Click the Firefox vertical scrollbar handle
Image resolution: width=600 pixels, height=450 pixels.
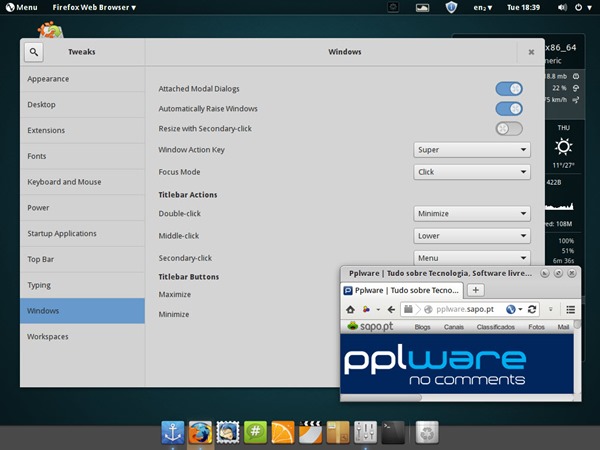(577, 324)
